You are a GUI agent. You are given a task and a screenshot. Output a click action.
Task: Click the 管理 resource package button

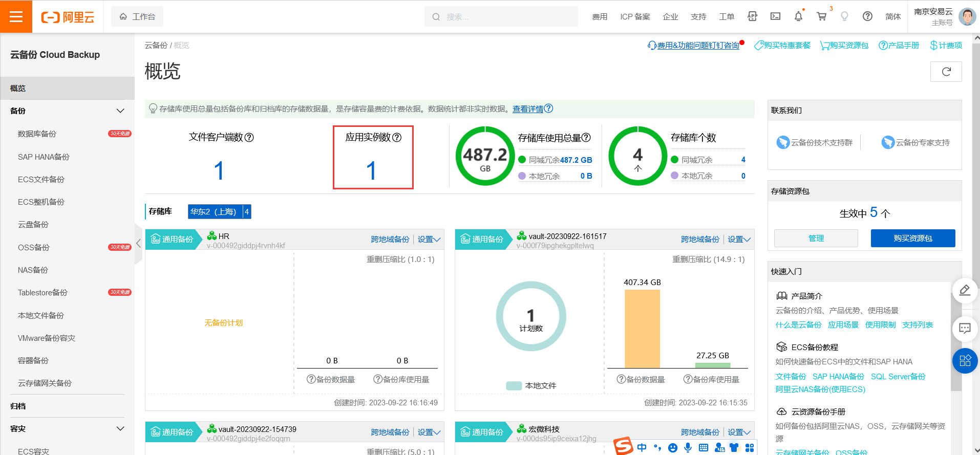tap(816, 238)
